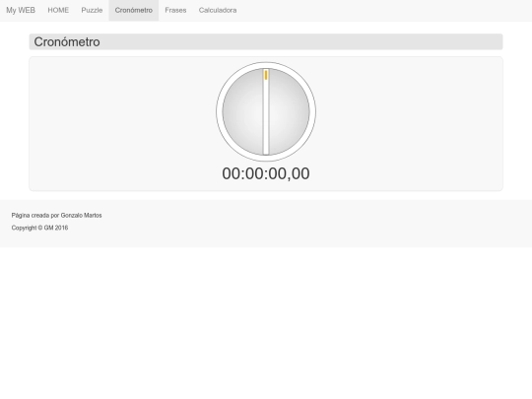The height and width of the screenshot is (399, 532).
Task: Open the HOME navigation item
Action: [x=58, y=10]
